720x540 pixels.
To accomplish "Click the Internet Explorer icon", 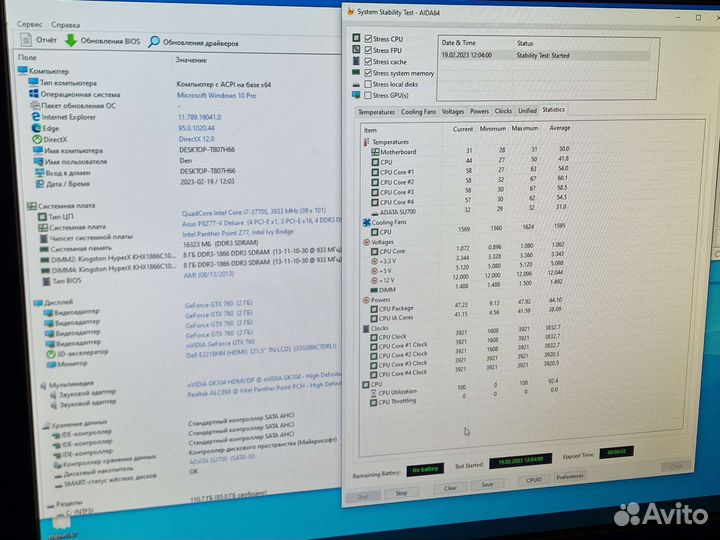I will click(x=35, y=117).
